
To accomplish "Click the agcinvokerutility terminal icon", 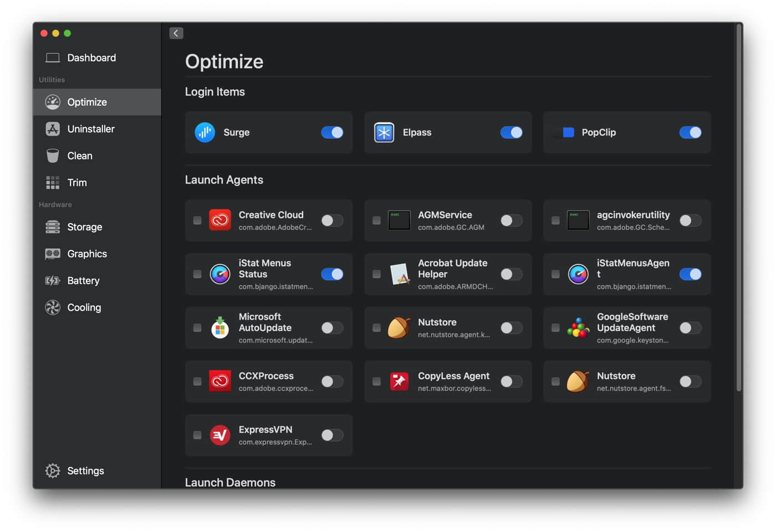I will click(578, 220).
